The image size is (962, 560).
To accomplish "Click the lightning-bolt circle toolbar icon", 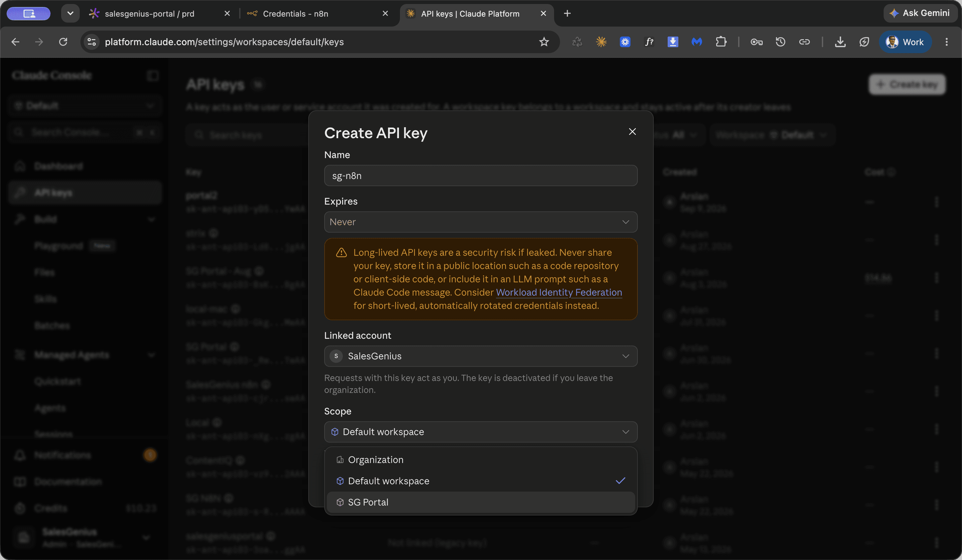I will 864,42.
